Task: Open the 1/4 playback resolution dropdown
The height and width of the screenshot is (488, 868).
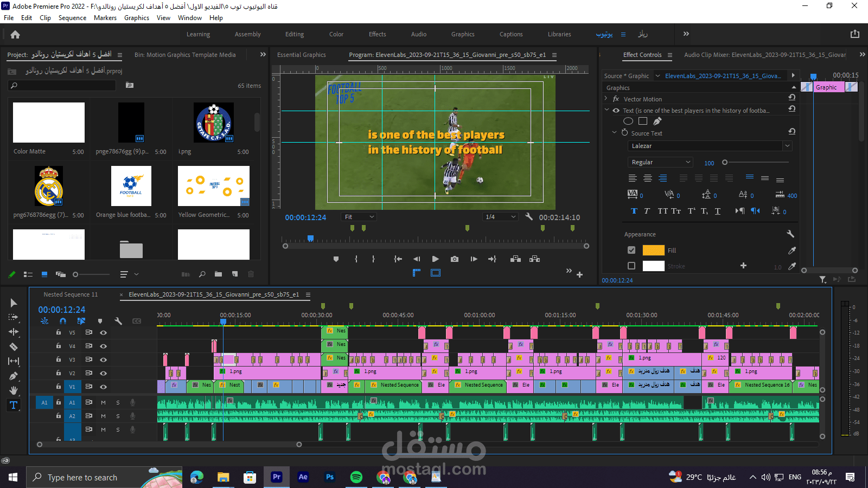Action: (x=500, y=217)
